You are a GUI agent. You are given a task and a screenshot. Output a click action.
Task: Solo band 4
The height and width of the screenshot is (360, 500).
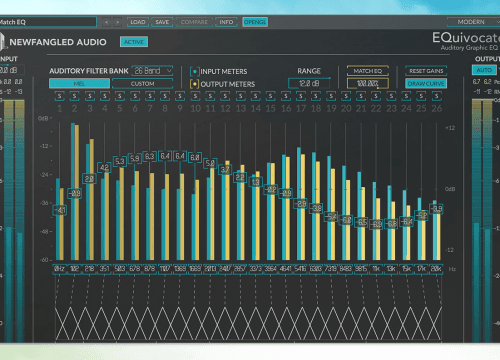(x=105, y=96)
